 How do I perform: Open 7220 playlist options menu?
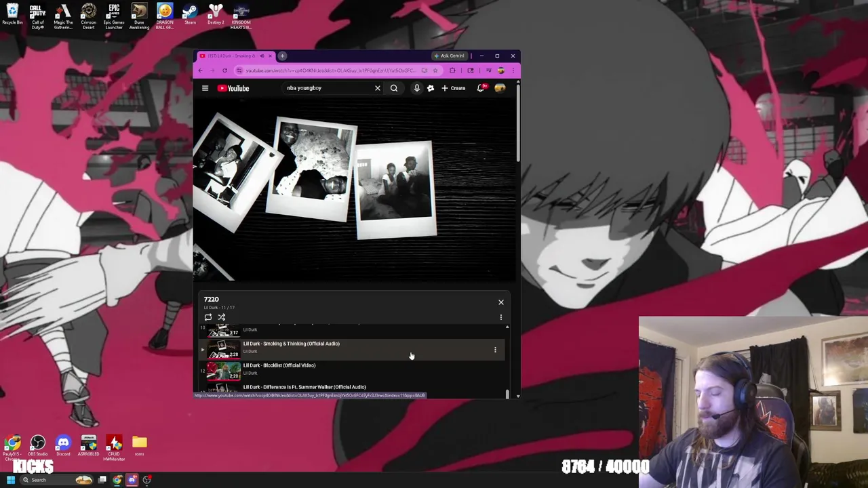(x=501, y=317)
